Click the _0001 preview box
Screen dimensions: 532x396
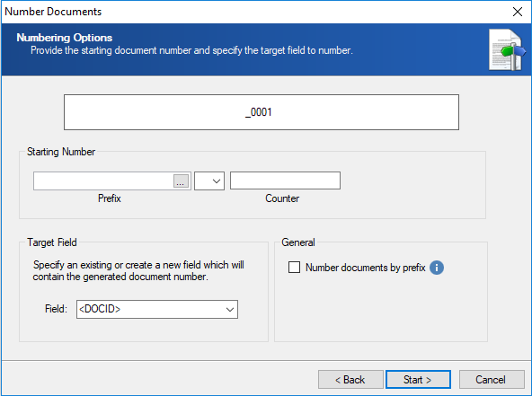click(262, 112)
